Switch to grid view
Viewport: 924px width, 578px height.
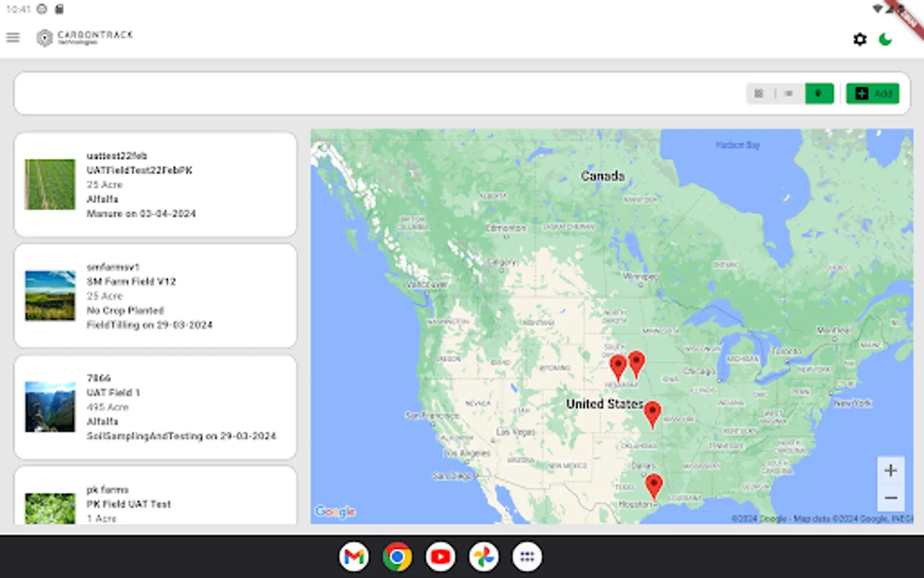coord(759,94)
